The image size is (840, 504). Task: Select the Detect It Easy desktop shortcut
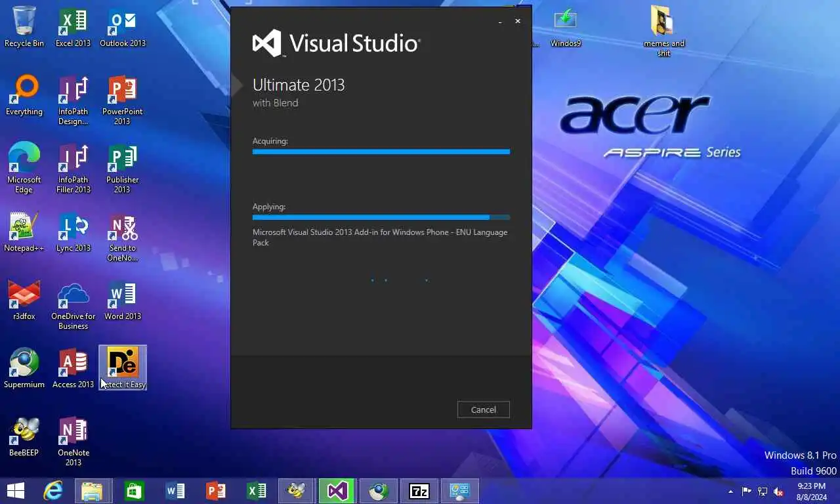[123, 367]
